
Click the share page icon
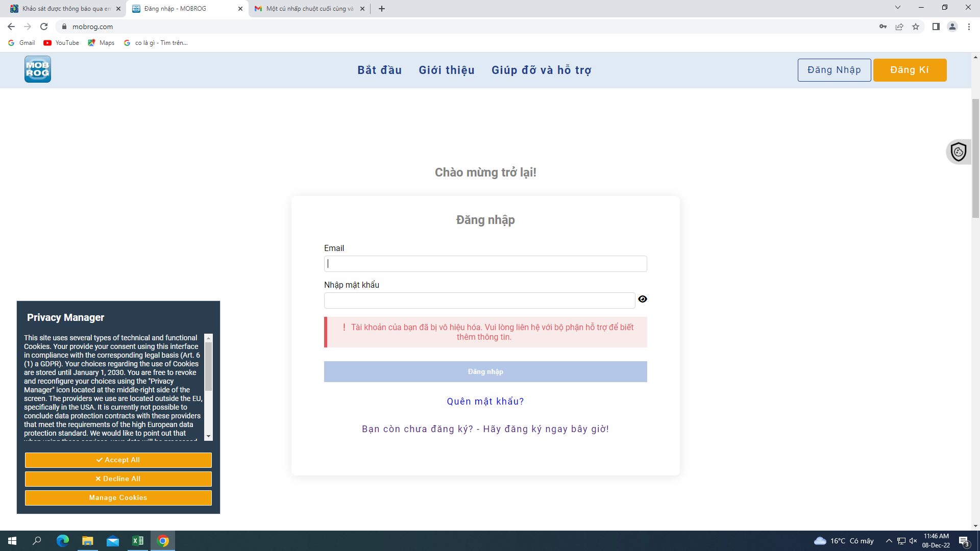click(899, 27)
